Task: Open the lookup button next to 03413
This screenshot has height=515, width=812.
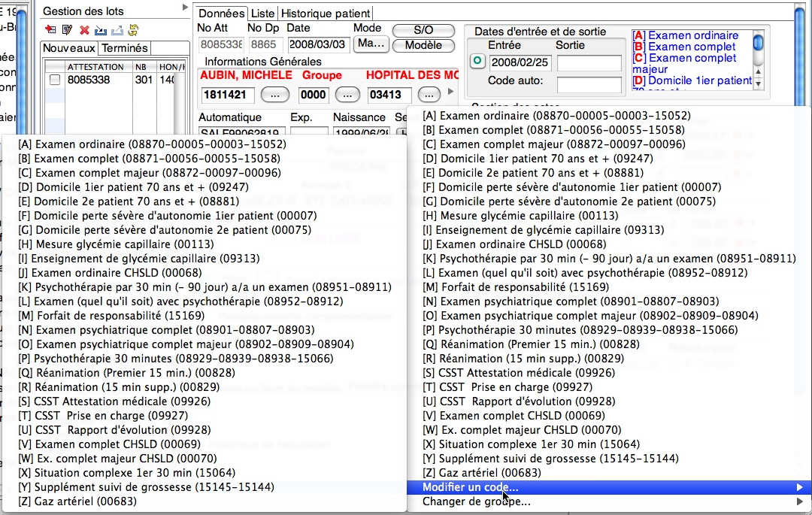Action: [x=429, y=95]
